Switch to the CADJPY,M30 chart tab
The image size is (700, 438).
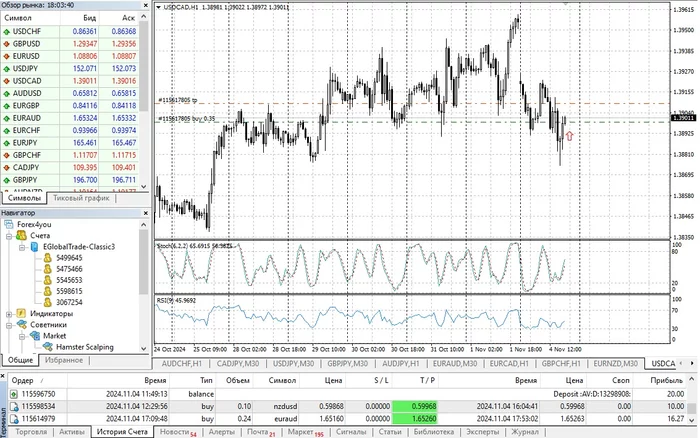(238, 363)
